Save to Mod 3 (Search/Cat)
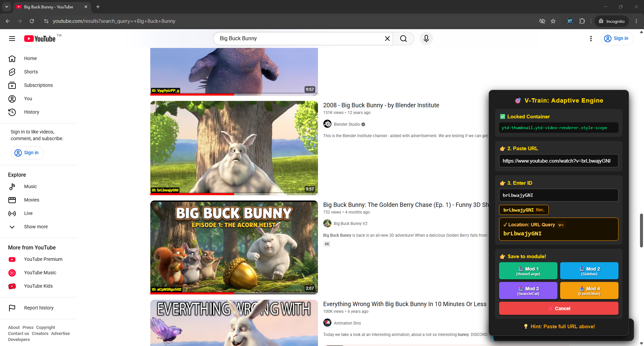 [x=528, y=290]
